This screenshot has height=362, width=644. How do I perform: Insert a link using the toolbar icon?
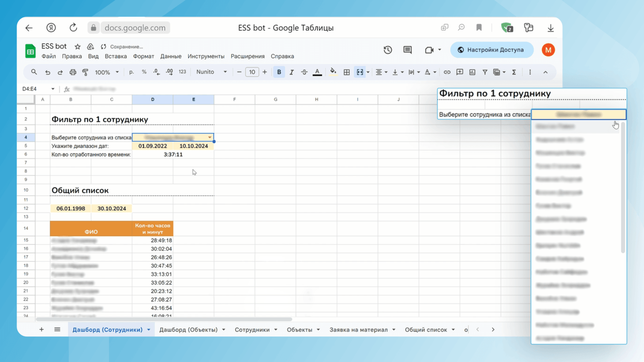[447, 72]
